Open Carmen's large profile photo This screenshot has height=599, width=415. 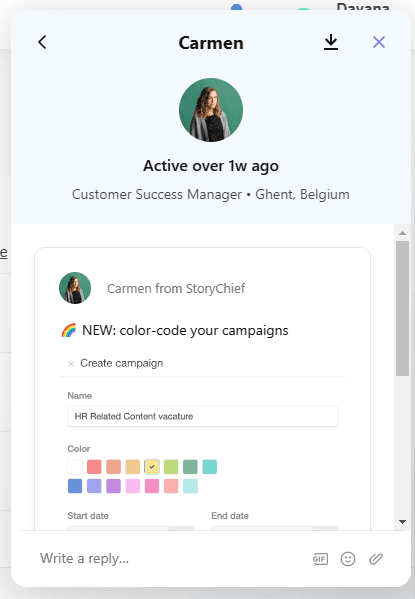pos(211,110)
